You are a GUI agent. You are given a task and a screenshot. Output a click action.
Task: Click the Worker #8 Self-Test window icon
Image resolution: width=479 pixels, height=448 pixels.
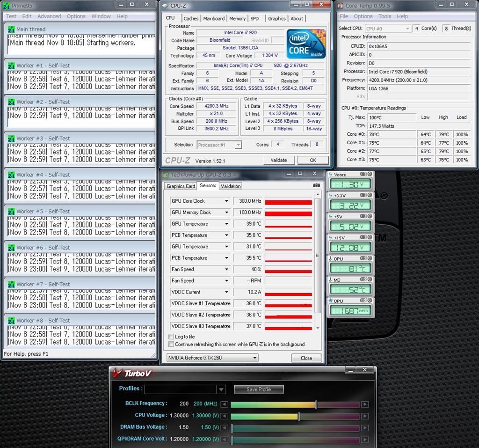click(11, 321)
